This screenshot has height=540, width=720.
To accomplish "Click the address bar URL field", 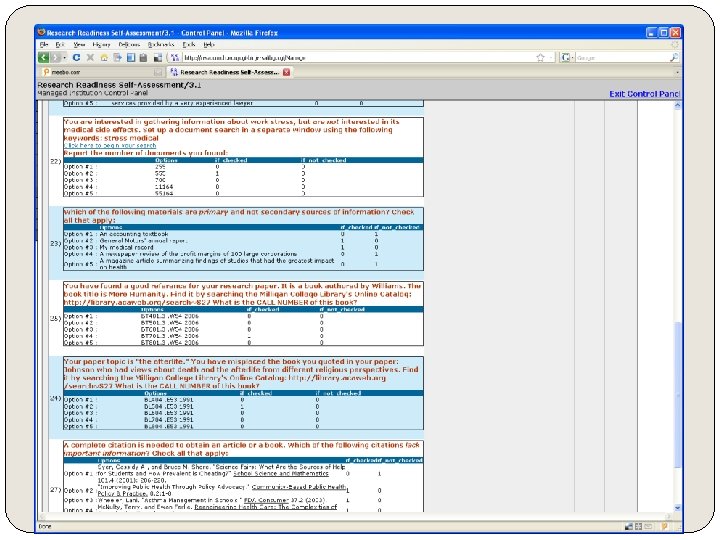I will [x=358, y=57].
